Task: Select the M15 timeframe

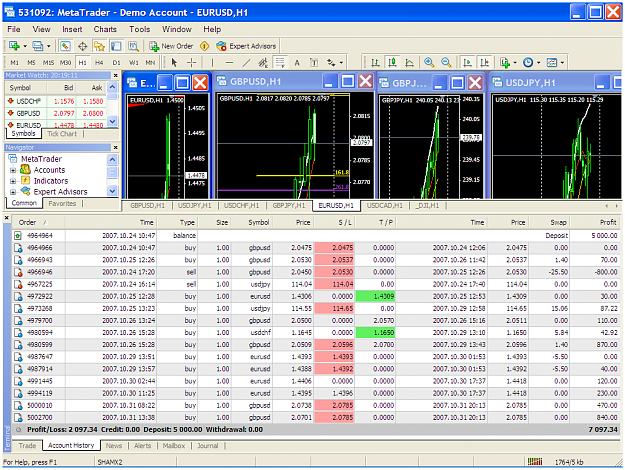Action: click(48, 63)
